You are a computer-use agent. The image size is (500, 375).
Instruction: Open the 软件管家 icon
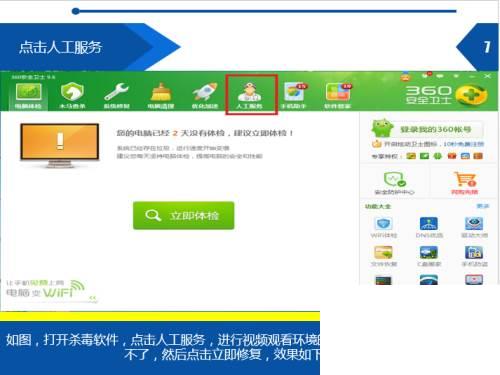point(338,95)
